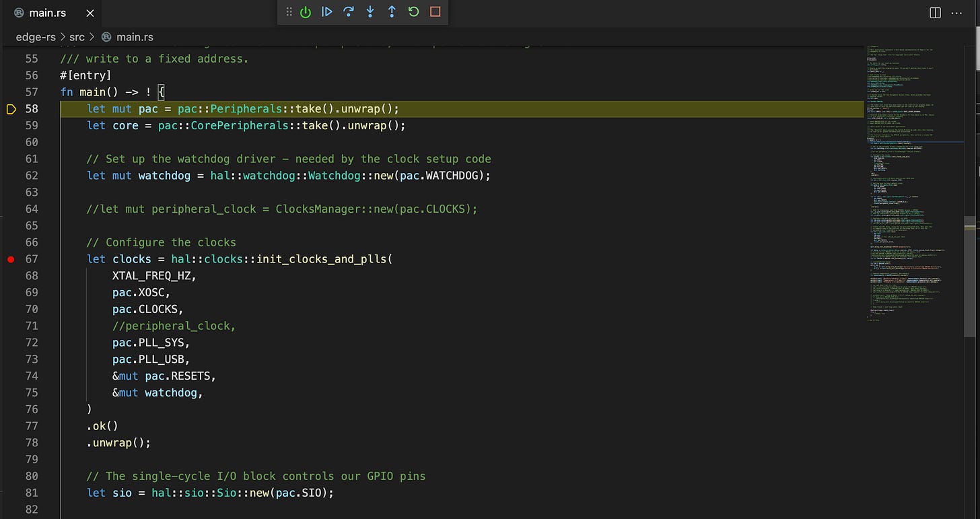Open the edge-rs breadcrumb segment
The image size is (980, 519).
point(36,36)
